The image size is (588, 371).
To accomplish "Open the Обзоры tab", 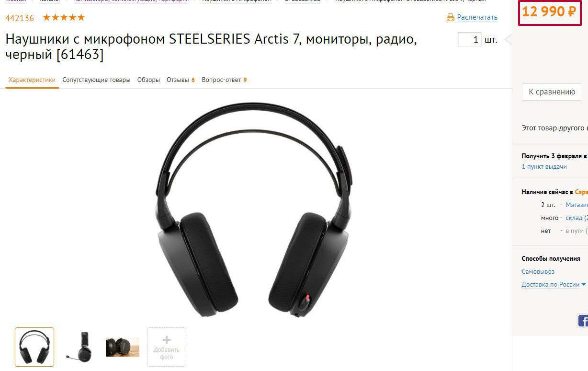I will point(148,80).
